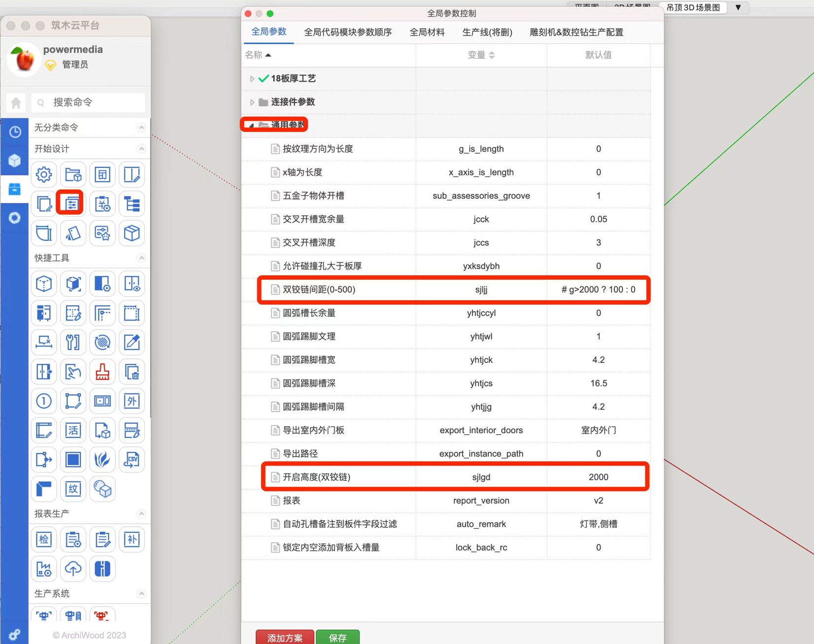Open the gears settings icon at sidebar bottom

(x=14, y=635)
